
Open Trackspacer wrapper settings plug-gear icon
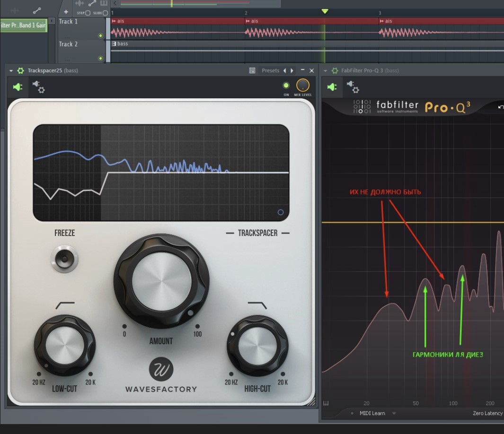(x=38, y=87)
